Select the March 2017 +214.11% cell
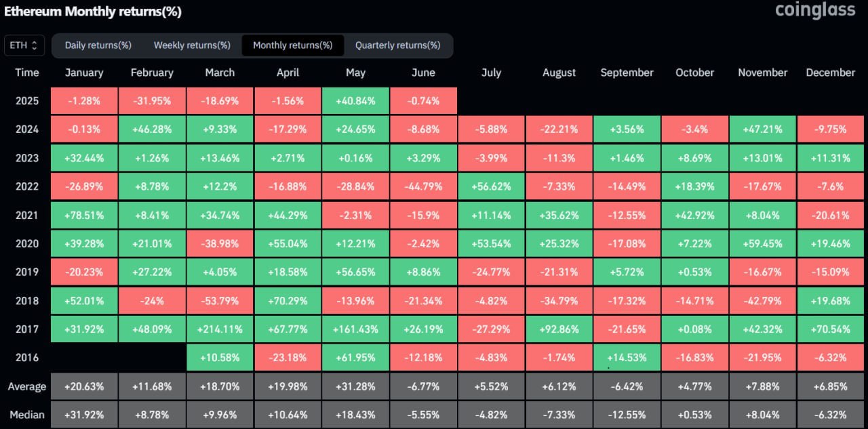Viewport: 868px width, 429px height. pos(220,329)
